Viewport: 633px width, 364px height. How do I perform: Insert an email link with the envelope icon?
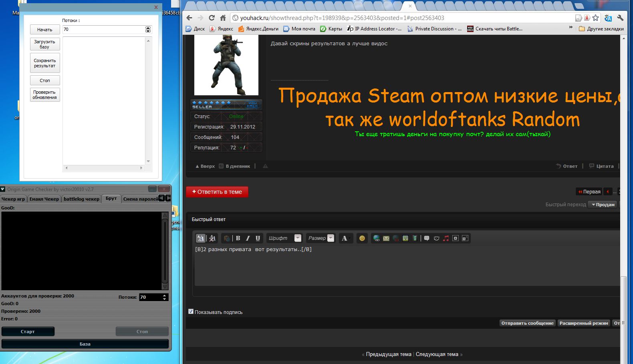(x=386, y=238)
